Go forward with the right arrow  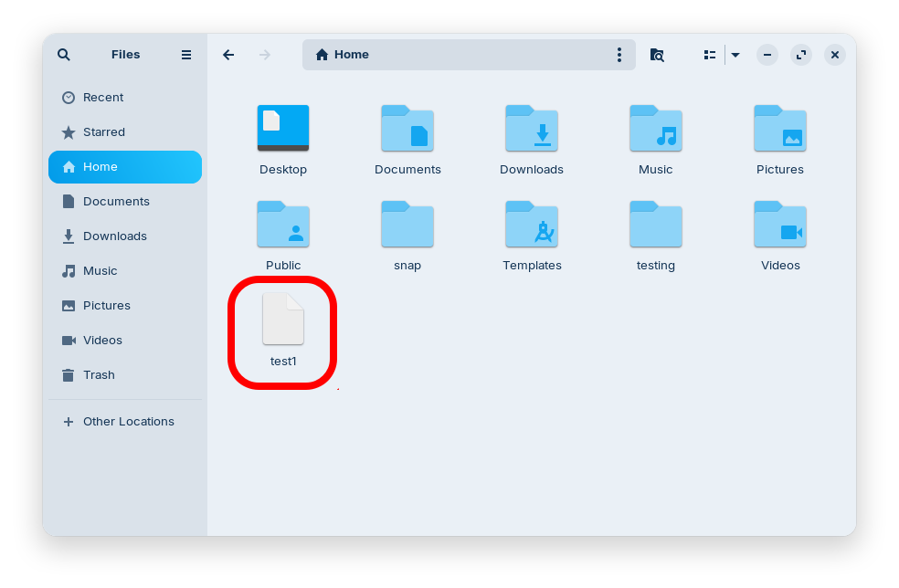point(264,55)
